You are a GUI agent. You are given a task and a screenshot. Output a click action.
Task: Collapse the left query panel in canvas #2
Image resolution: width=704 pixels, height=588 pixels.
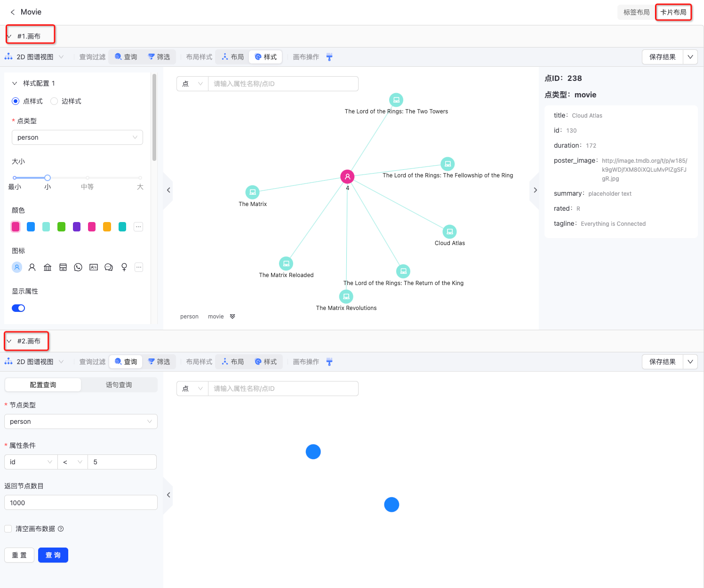tap(168, 495)
